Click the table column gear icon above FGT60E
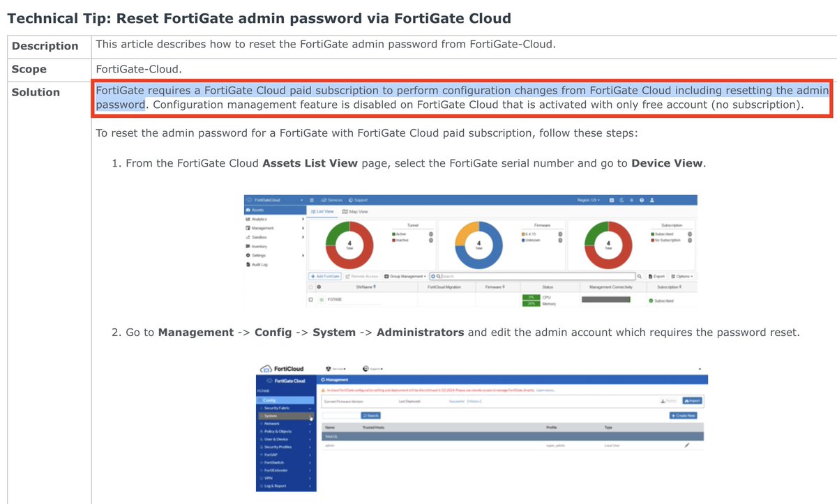837x504 pixels. 319,287
